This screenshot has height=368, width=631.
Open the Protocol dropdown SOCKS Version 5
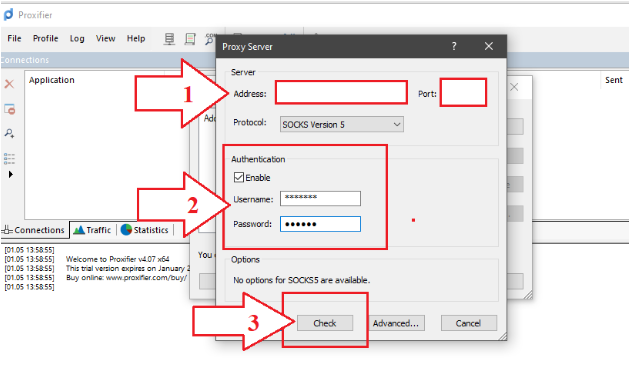(342, 124)
